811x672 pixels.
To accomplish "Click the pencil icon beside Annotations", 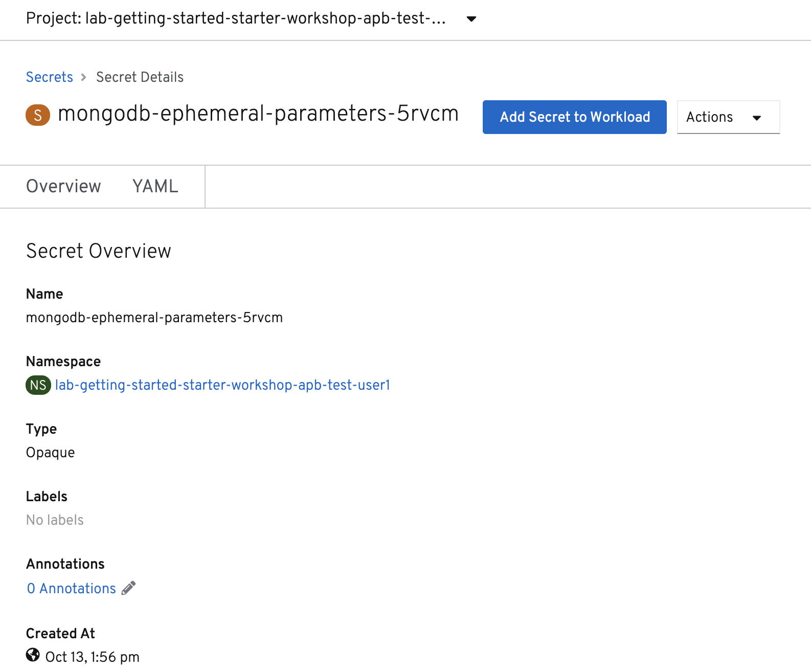I will click(x=129, y=588).
